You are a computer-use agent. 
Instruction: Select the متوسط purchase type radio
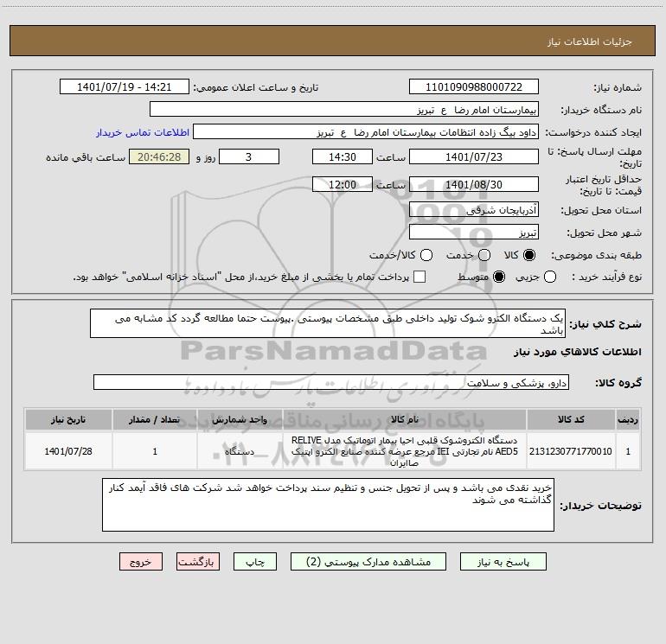[499, 277]
